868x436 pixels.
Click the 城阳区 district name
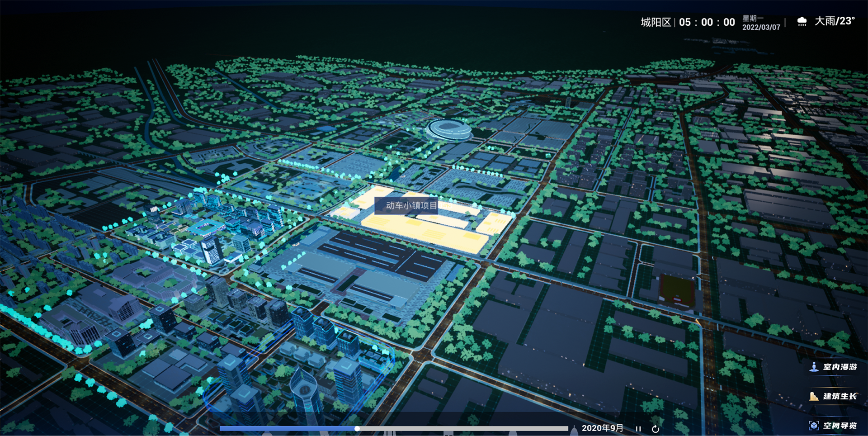(656, 23)
